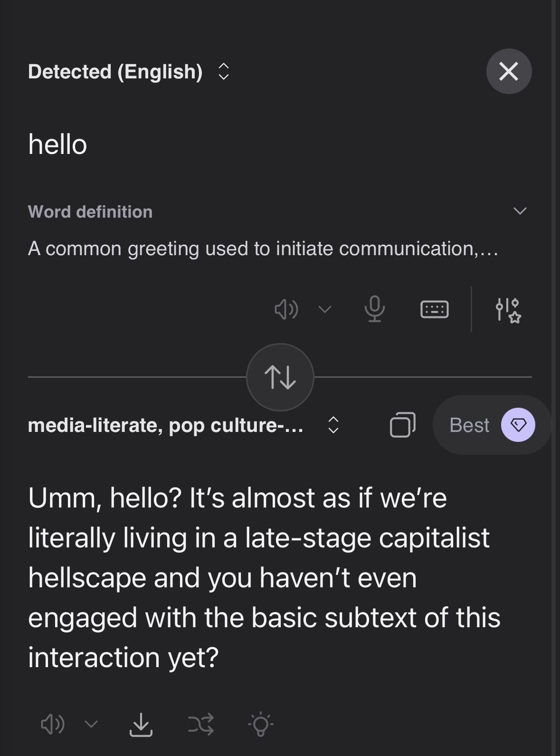Swap source and target languages
This screenshot has height=756, width=560.
coord(280,377)
